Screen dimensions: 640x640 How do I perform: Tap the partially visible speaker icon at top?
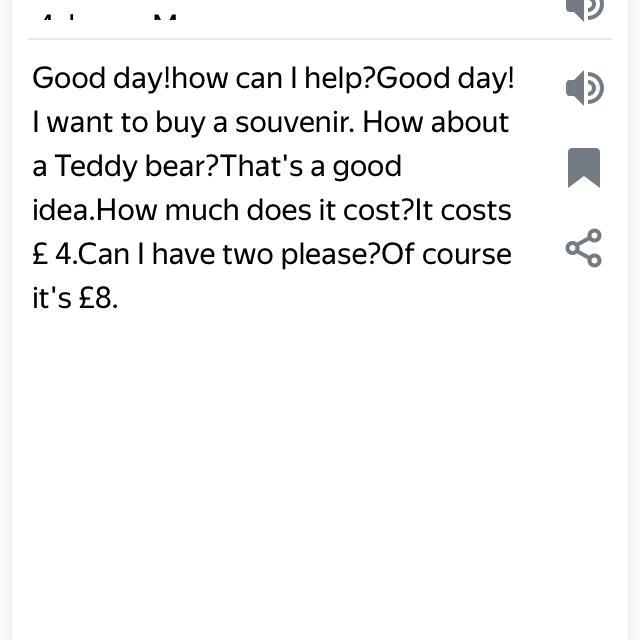(x=584, y=8)
